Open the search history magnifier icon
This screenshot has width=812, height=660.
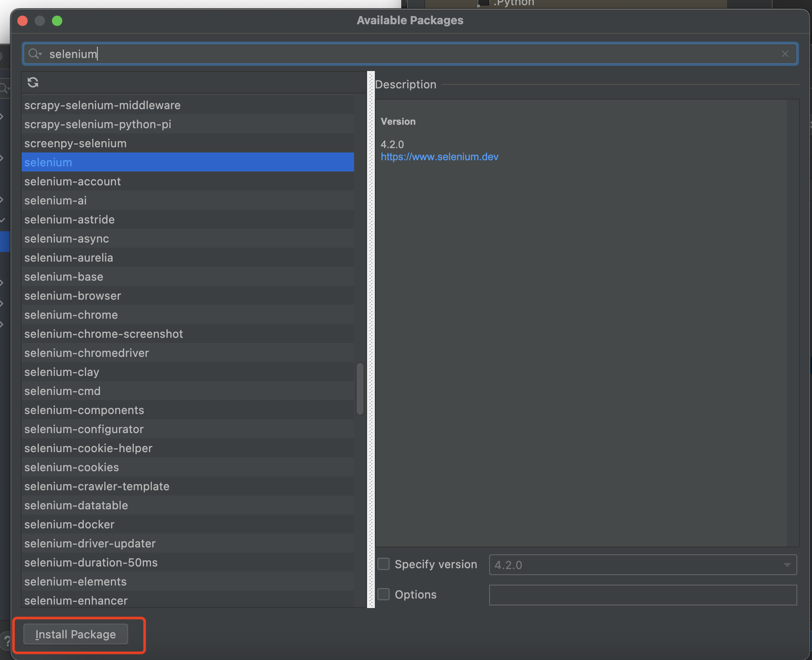point(35,54)
